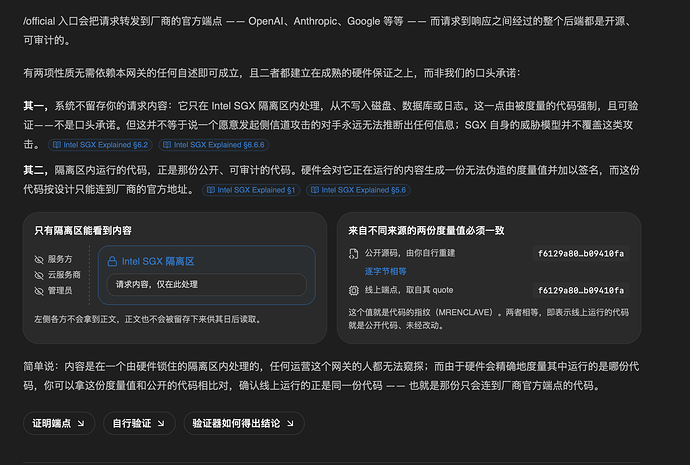Viewport: 690px width, 465px height.
Task: Click book icon in §6.2 citation chip
Action: pos(57,145)
